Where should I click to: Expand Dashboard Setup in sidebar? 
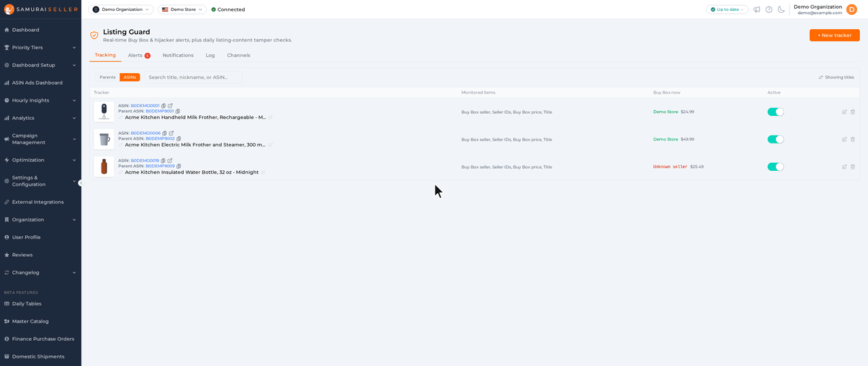tap(41, 65)
